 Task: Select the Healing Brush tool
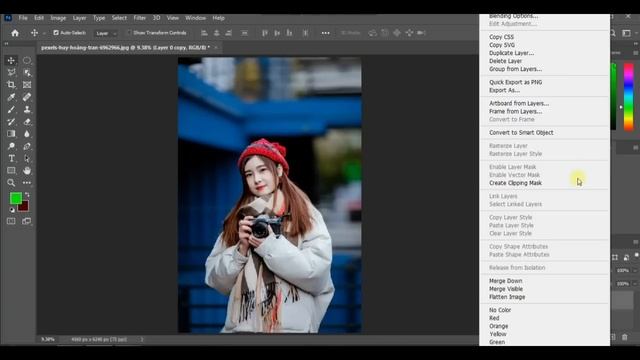[27, 97]
